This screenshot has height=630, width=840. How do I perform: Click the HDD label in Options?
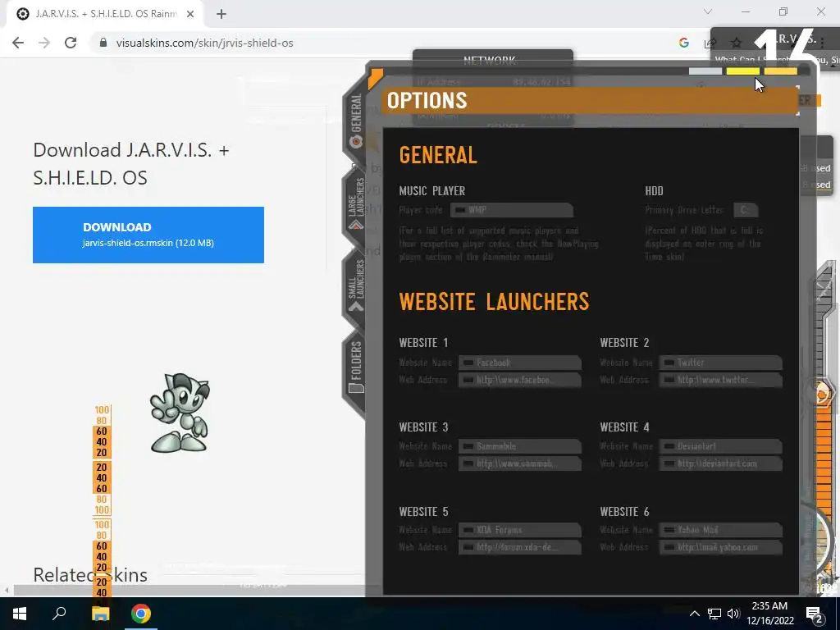(x=654, y=190)
